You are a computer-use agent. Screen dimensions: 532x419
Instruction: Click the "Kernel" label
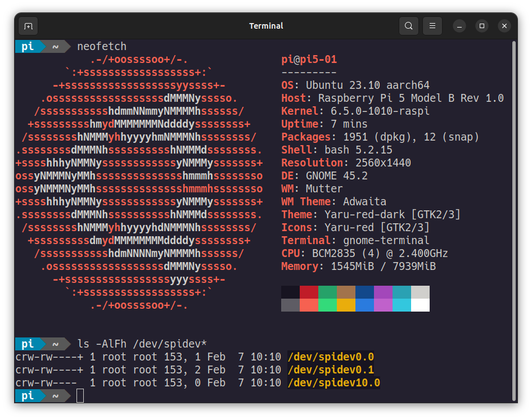coord(300,111)
